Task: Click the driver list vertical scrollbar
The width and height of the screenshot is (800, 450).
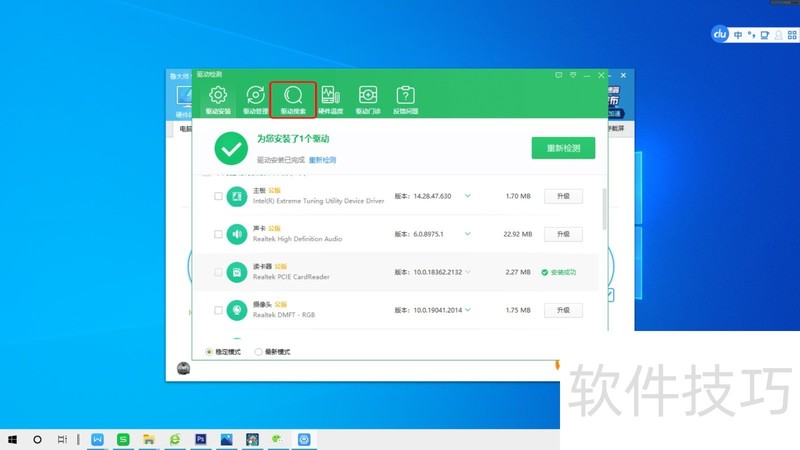Action: (x=605, y=209)
